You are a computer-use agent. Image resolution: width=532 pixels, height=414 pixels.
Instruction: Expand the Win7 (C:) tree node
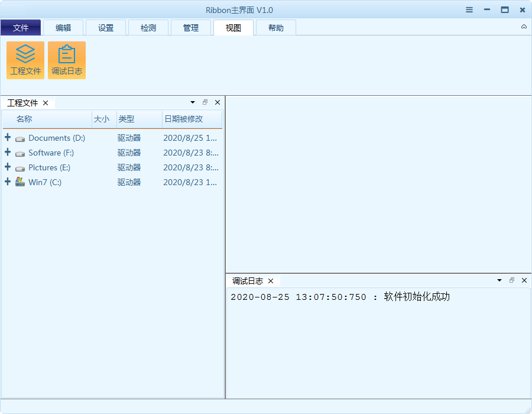coord(7,182)
